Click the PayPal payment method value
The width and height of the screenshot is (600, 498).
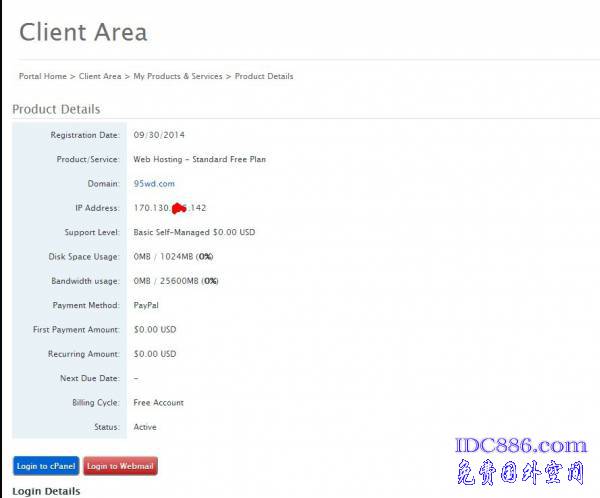pyautogui.click(x=147, y=305)
